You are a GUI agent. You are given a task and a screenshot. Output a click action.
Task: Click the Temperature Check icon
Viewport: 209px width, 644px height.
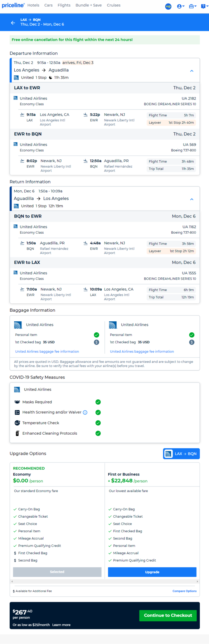(17, 423)
